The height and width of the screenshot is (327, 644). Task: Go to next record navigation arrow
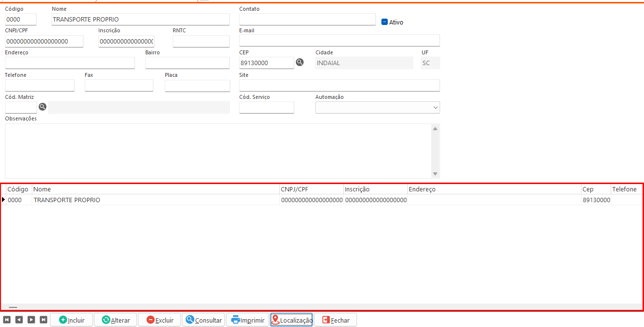point(31,320)
